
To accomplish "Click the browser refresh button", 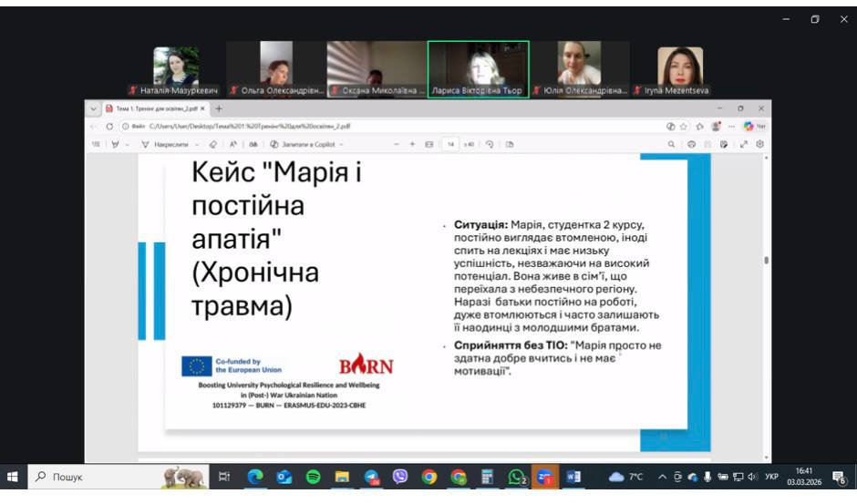I will click(x=109, y=127).
